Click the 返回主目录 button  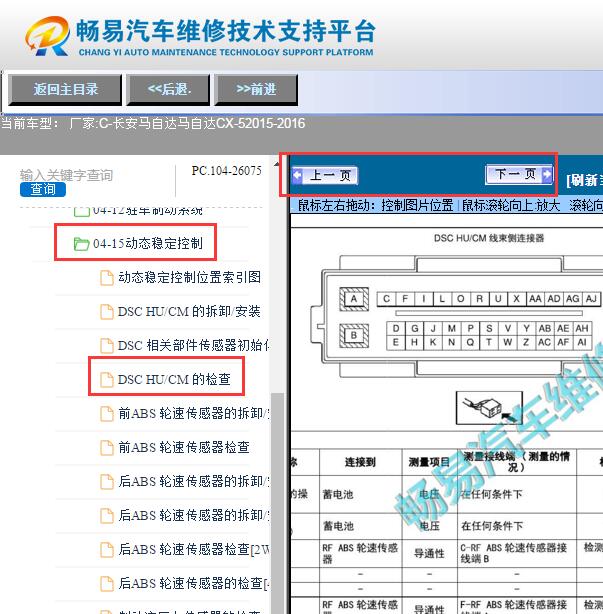pos(65,90)
